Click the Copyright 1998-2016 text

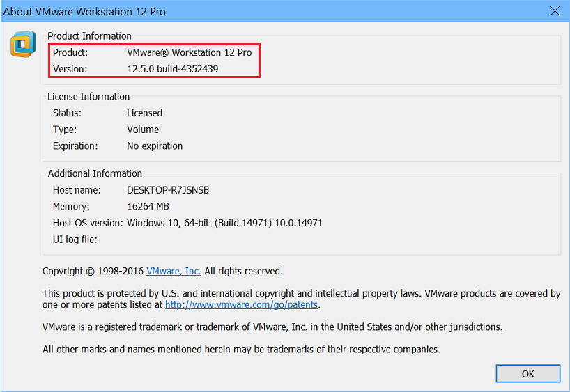tap(93, 272)
